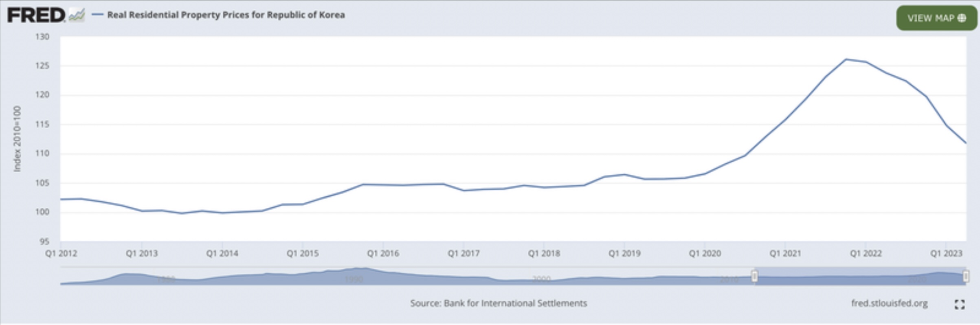The image size is (980, 325).
Task: Toggle the Real Residential Property Prices series label
Action: [226, 15]
